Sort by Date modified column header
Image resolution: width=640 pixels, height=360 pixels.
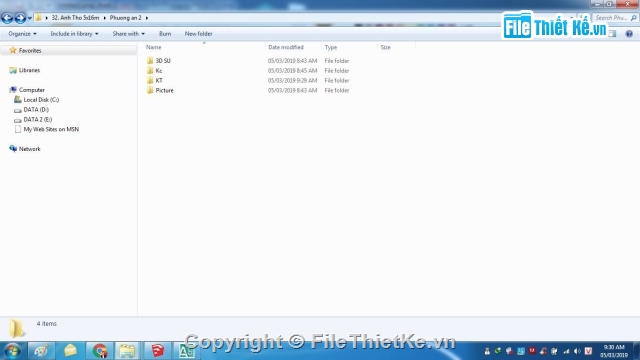(x=286, y=47)
